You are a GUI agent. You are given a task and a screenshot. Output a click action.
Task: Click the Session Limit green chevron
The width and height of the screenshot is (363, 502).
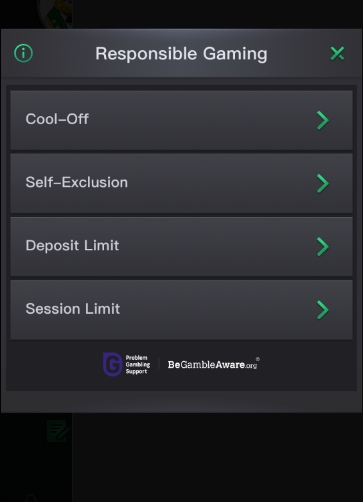click(323, 310)
